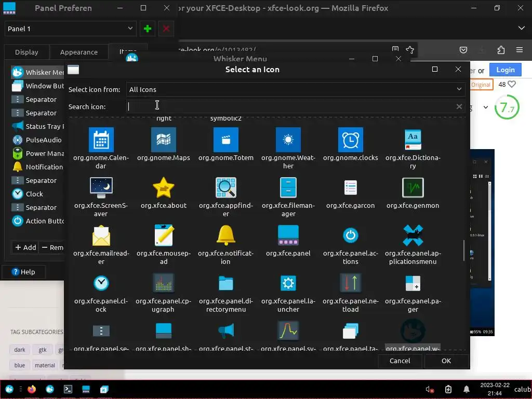
Task: Select the PulseAudio plugin item
Action: [37, 140]
